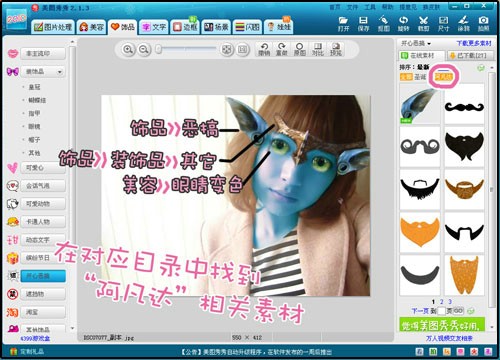Click the 可爱动物 category button

43,204
